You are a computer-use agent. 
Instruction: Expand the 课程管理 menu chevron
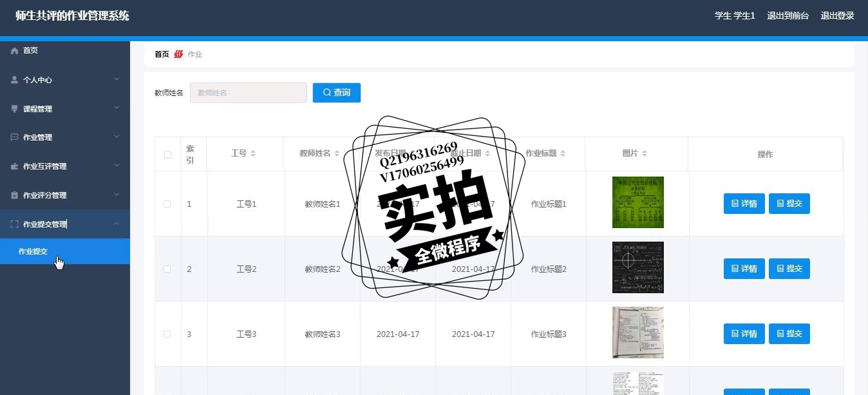117,108
